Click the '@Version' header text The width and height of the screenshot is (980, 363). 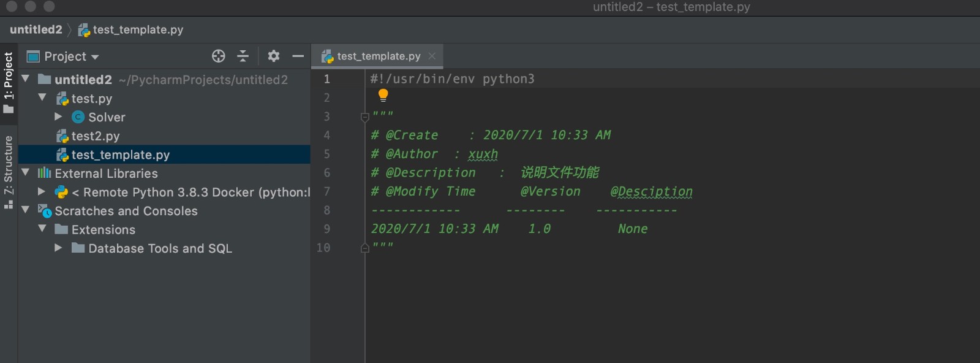550,191
